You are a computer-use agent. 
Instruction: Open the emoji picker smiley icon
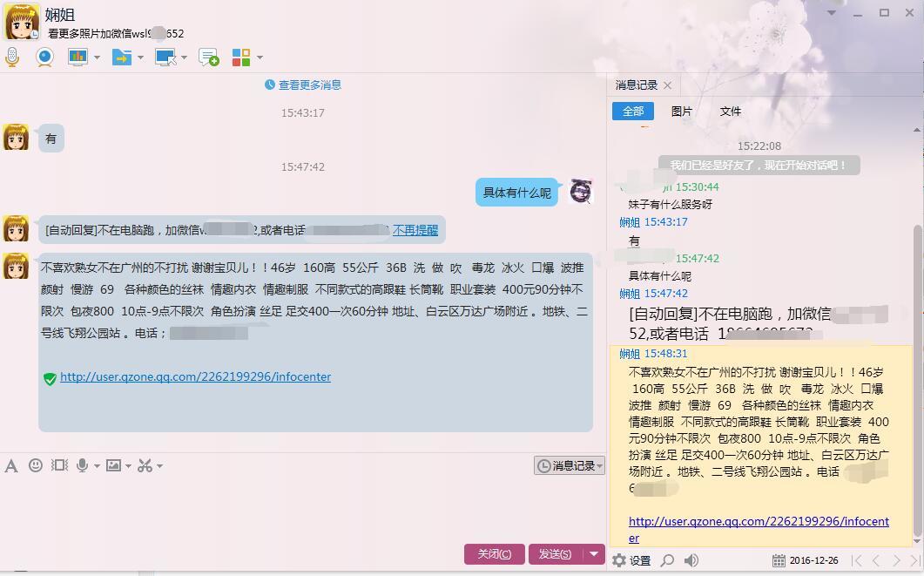(x=36, y=465)
